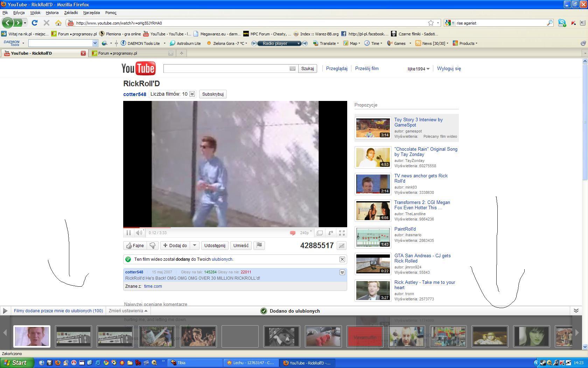Open the ulubionych favorites link
Viewport: 588px width, 368px height.
pos(222,259)
